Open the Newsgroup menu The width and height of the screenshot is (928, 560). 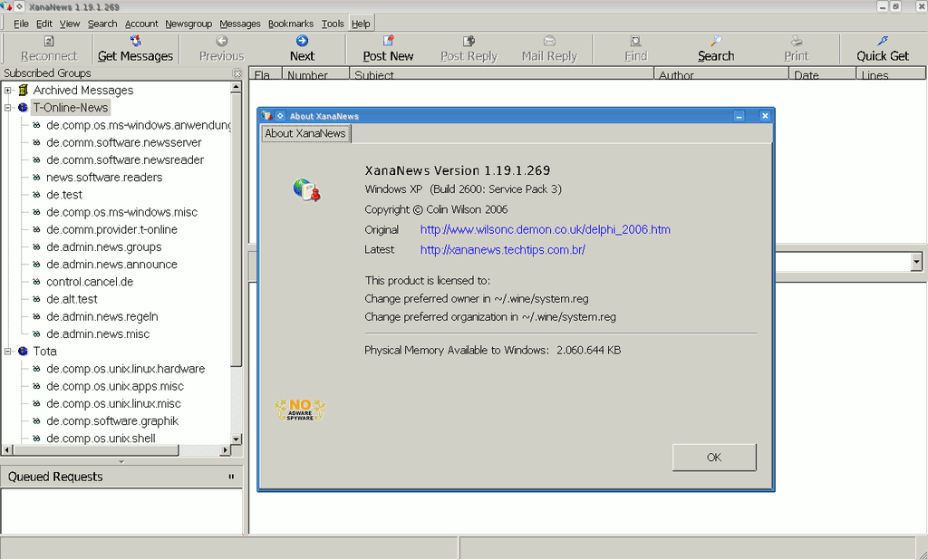187,24
